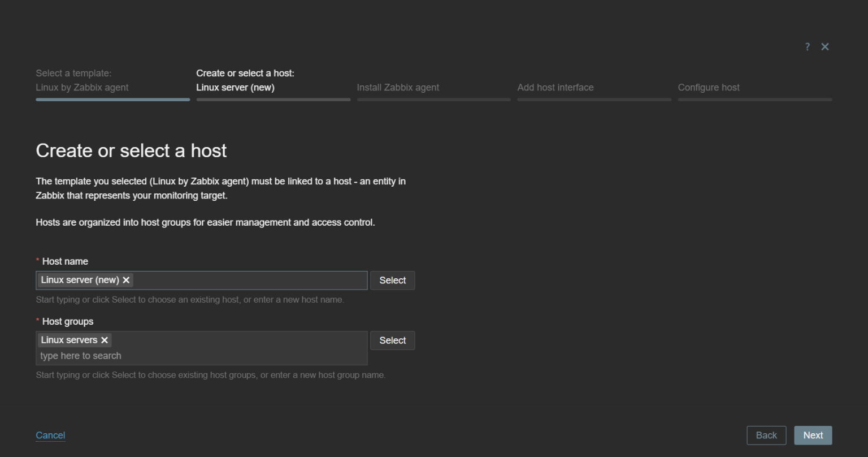Switch to the 'Configure host' step

(709, 88)
